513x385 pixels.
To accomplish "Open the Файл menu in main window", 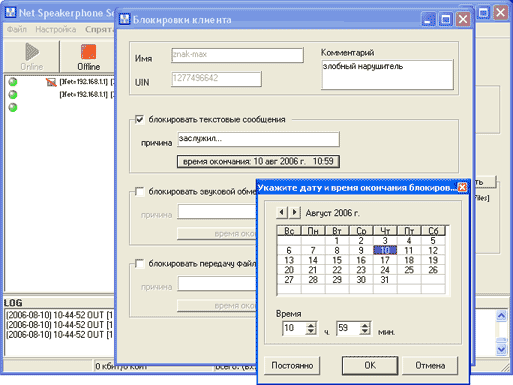I will click(x=17, y=29).
